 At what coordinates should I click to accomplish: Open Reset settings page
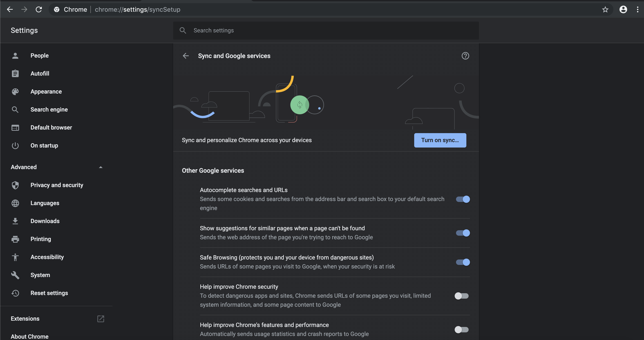[x=49, y=293]
